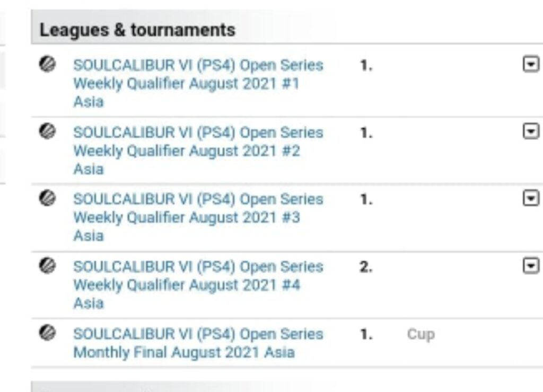This screenshot has height=392, width=543.
Task: Click the game icon beside Monthly Final August 2021
Action: (x=47, y=333)
